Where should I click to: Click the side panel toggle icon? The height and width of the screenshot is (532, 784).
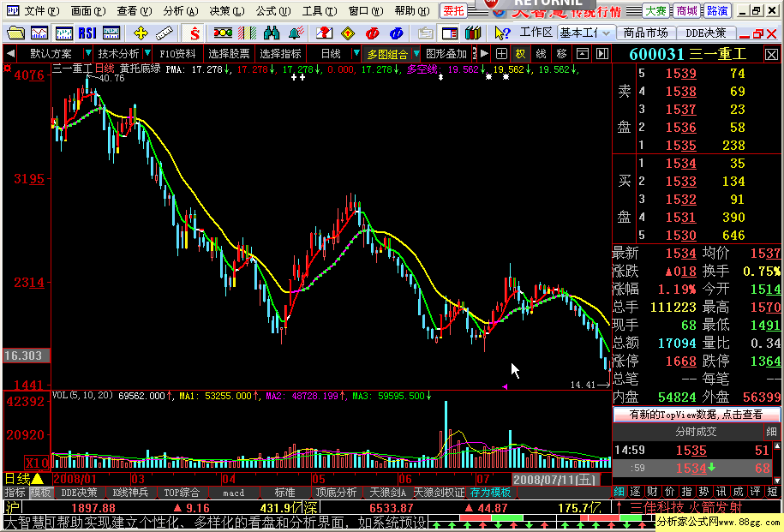(602, 53)
